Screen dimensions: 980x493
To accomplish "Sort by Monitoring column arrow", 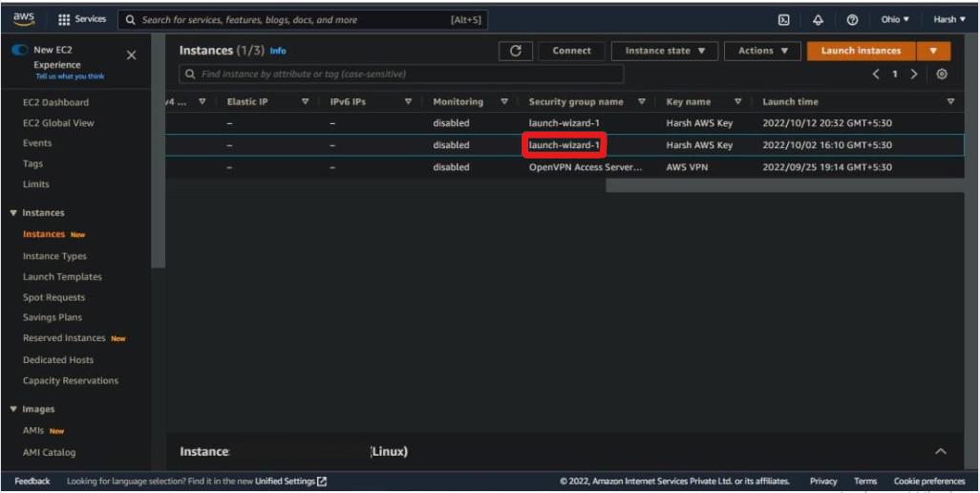I will (x=504, y=101).
